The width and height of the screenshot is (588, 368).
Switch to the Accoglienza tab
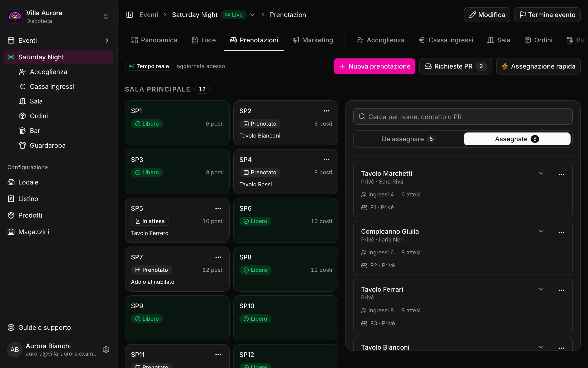click(381, 40)
